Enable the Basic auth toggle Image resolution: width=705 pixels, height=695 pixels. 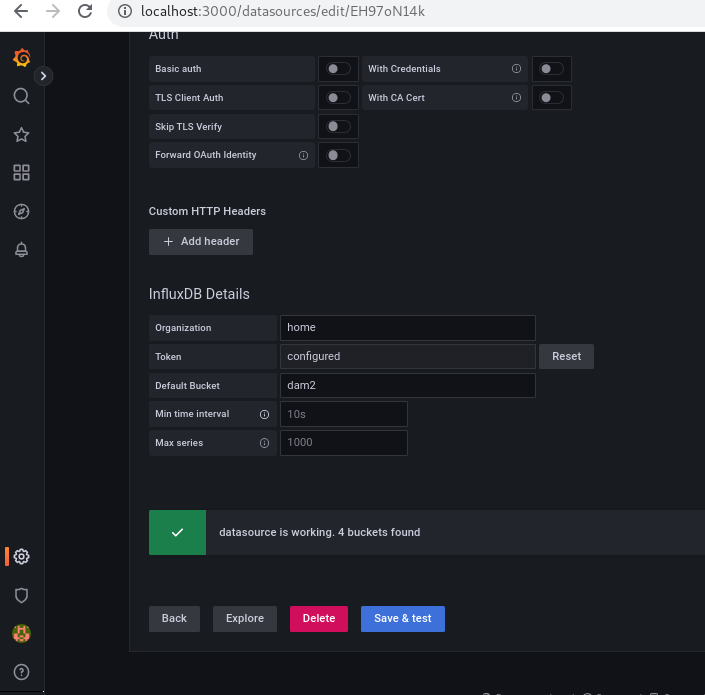(339, 69)
